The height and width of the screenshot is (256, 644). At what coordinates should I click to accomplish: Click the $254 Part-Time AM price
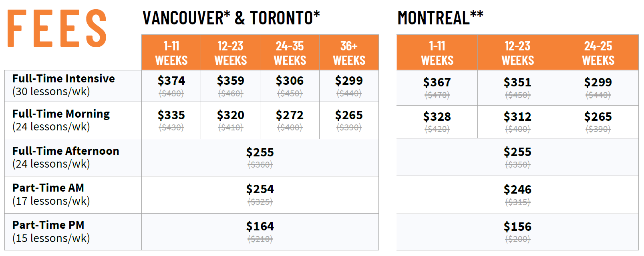click(260, 190)
